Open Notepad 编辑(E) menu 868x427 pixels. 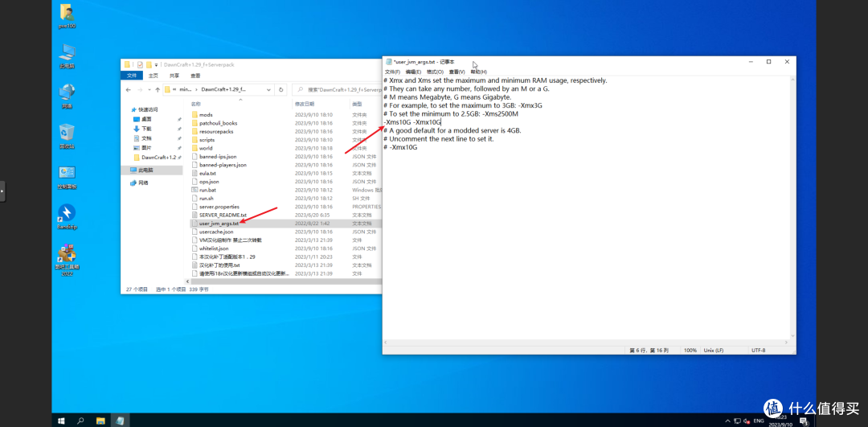tap(413, 72)
